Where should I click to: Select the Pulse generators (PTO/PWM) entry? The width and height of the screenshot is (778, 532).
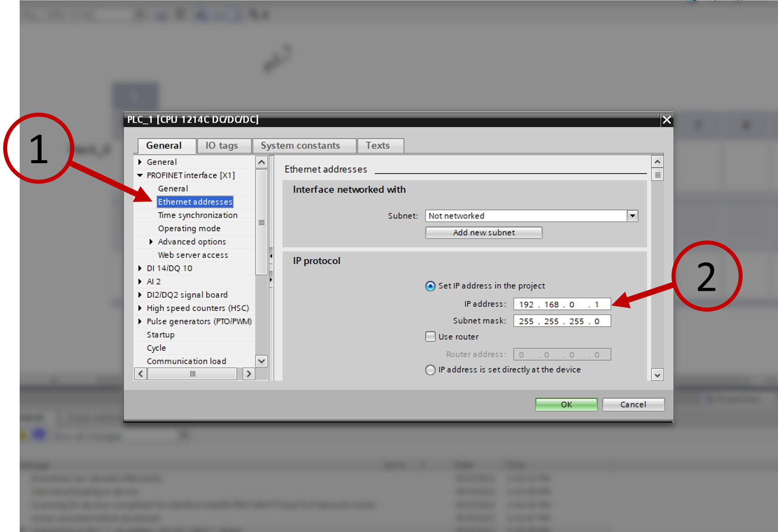pyautogui.click(x=199, y=321)
